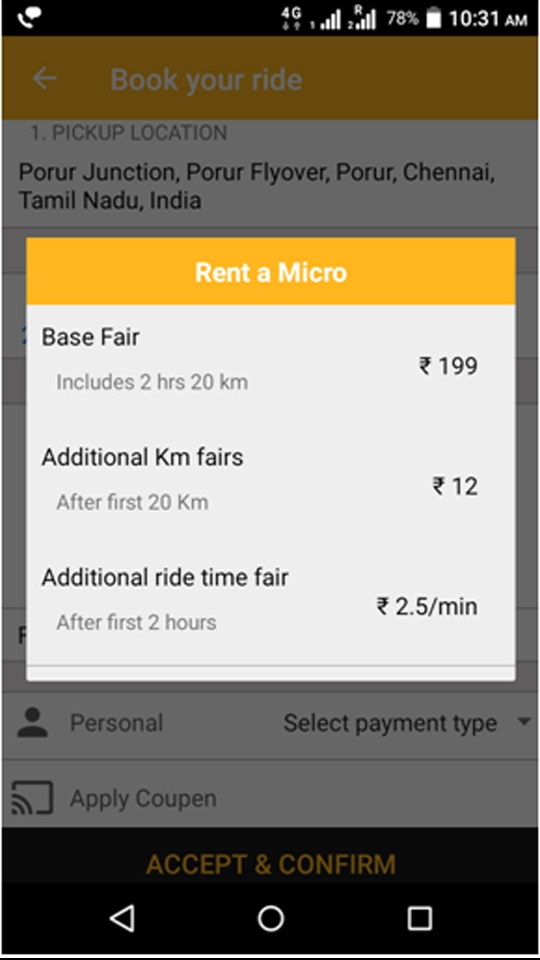
Task: Tap the Personal profile icon
Action: (x=33, y=722)
